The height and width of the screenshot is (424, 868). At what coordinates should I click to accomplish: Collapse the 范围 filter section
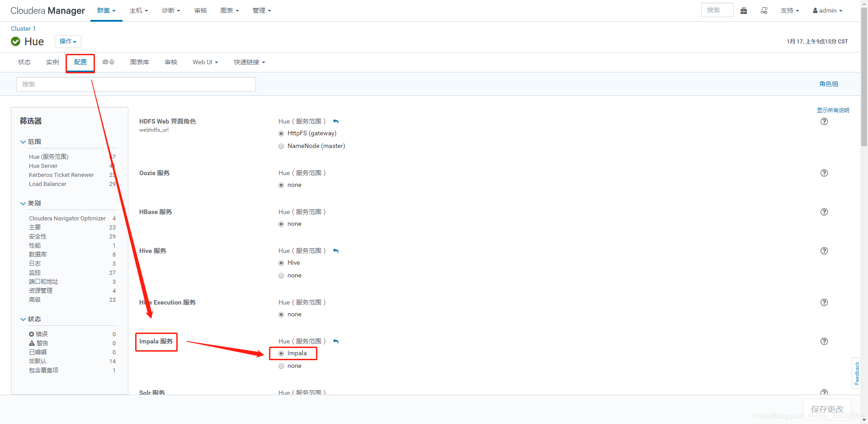(x=30, y=142)
